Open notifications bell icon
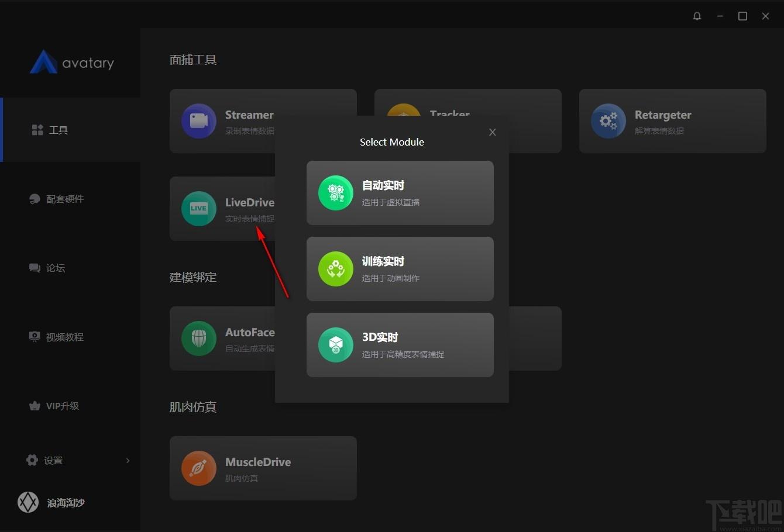The image size is (784, 532). click(697, 16)
